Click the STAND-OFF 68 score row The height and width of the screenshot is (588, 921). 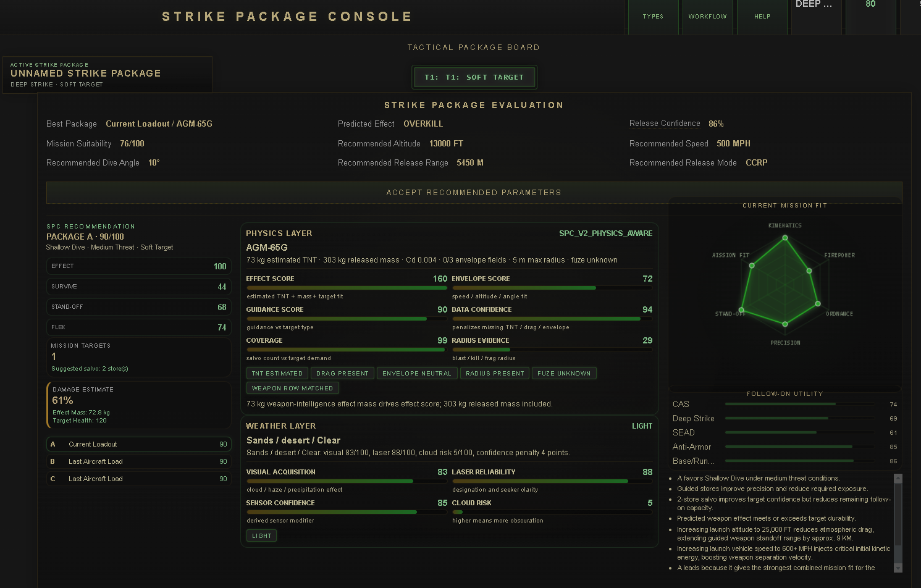point(139,307)
